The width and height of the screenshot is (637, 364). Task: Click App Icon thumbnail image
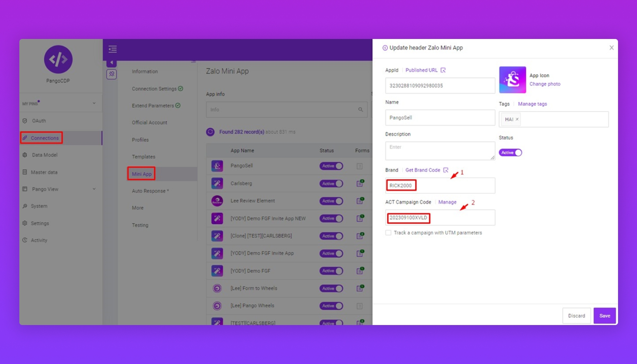tap(512, 80)
